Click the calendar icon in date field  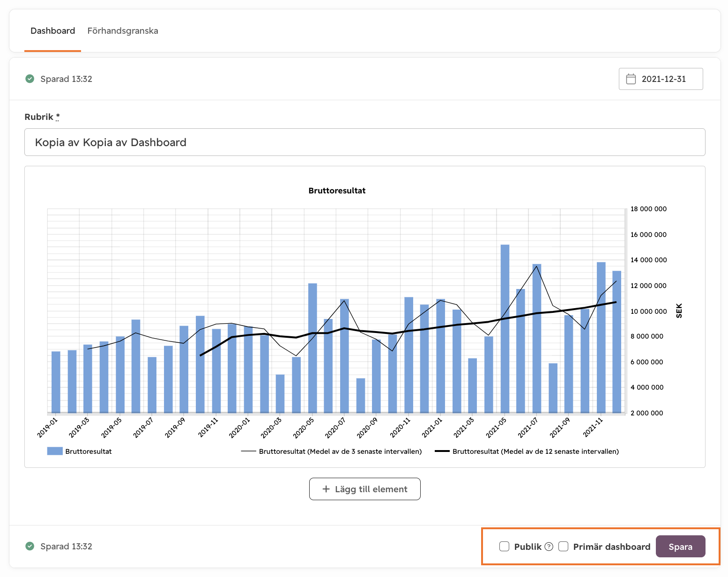(x=631, y=79)
